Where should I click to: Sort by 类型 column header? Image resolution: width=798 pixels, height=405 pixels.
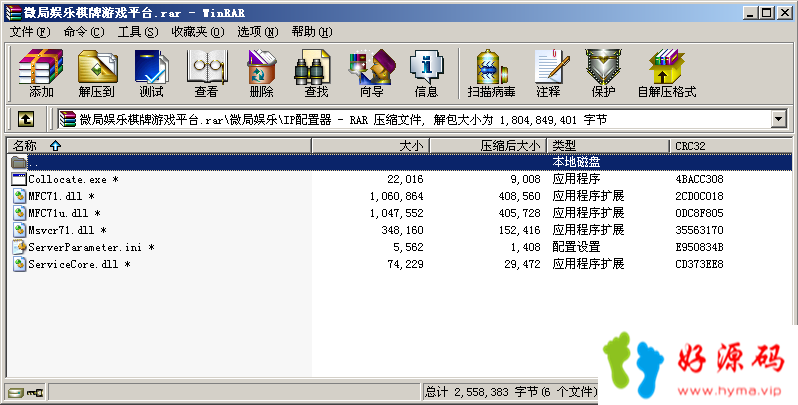pyautogui.click(x=608, y=146)
